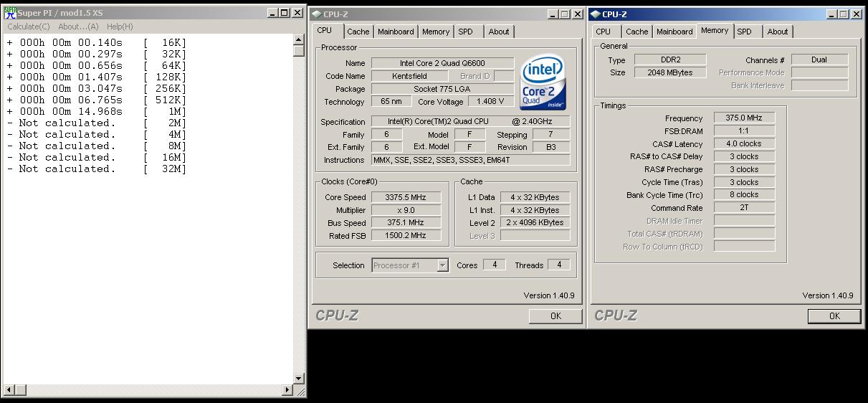This screenshot has width=868, height=403.
Task: Click the 16K result row showing 00.140s
Action: (97, 42)
